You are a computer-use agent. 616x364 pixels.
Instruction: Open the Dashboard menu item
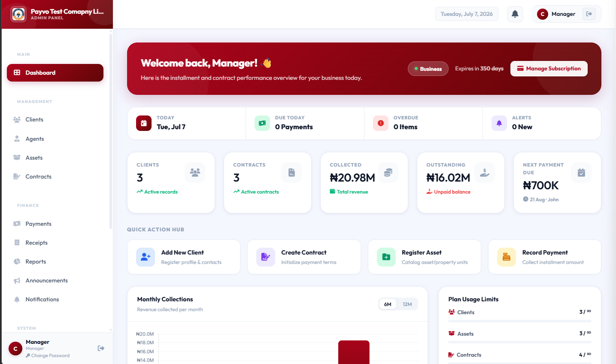[55, 73]
